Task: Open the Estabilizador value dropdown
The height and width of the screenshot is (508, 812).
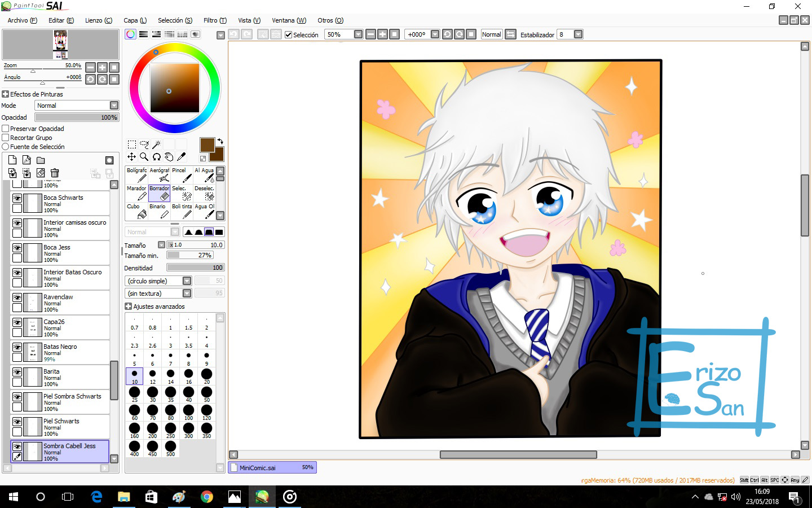Action: tap(578, 34)
